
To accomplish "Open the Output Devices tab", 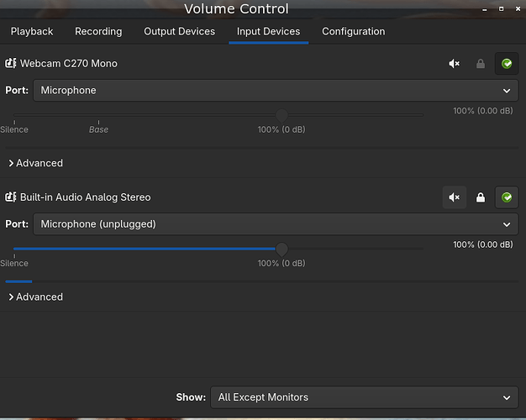I will click(179, 32).
